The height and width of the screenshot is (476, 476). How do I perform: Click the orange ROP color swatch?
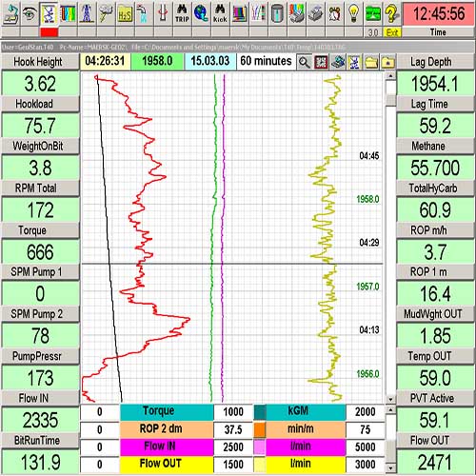click(260, 429)
